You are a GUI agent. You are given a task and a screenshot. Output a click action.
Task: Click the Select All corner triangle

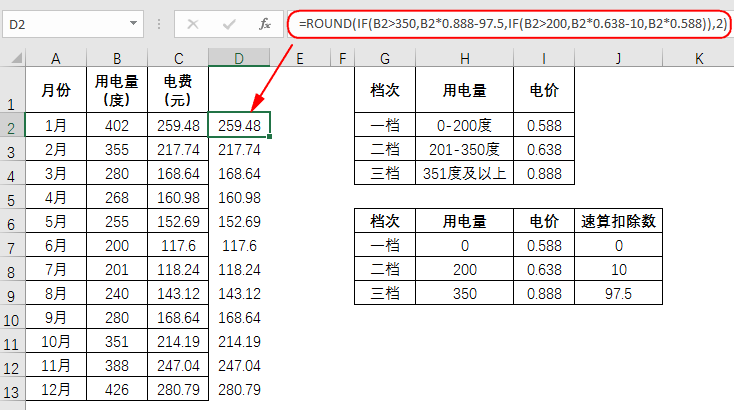coord(12,59)
